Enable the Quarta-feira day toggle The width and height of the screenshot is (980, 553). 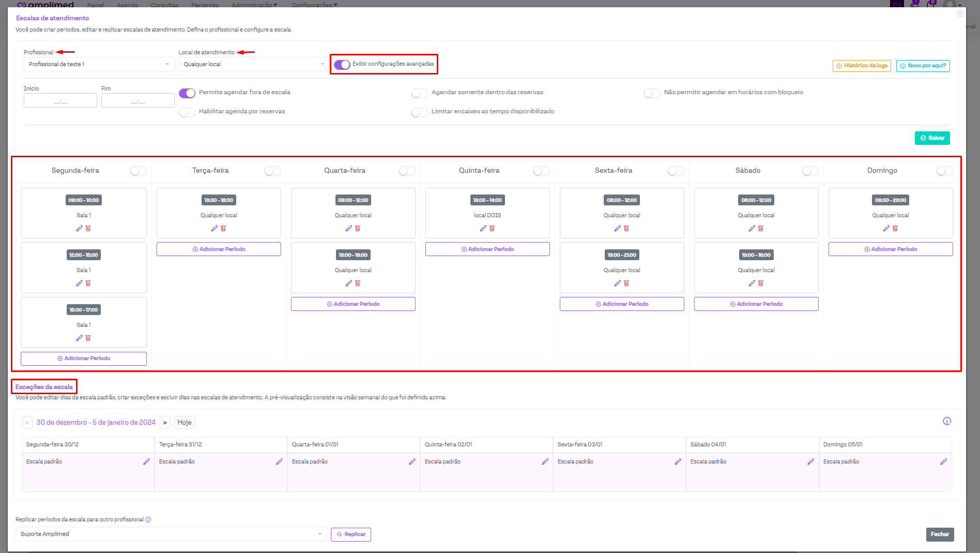coord(407,171)
